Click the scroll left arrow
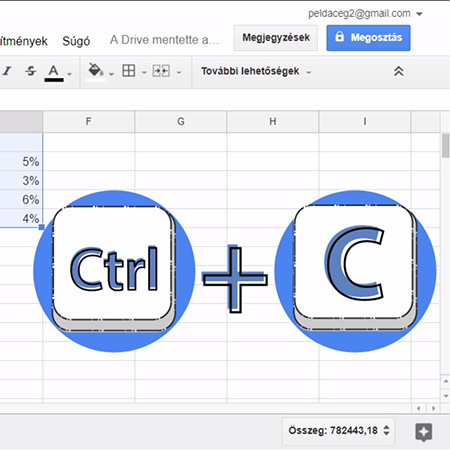The width and height of the screenshot is (450, 450). (419, 408)
